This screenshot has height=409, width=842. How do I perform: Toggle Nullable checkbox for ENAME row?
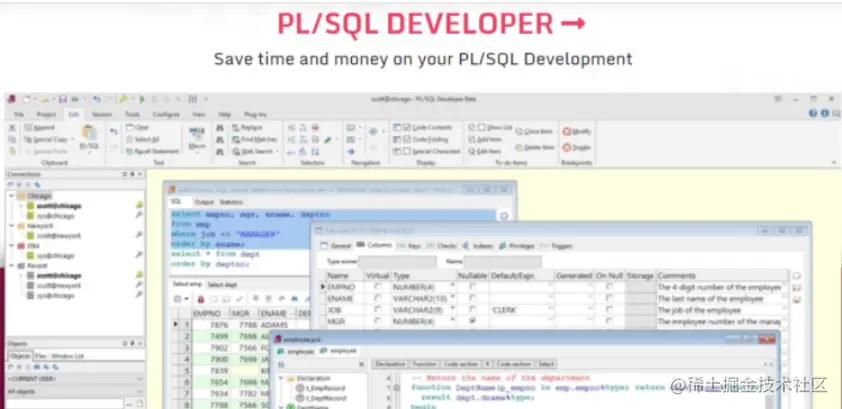[473, 298]
